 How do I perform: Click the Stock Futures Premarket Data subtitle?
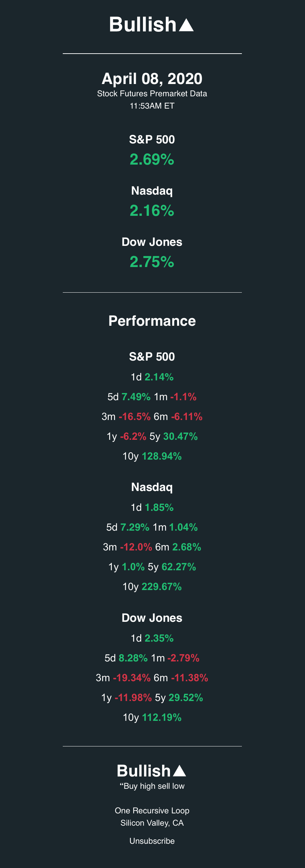tap(152, 94)
